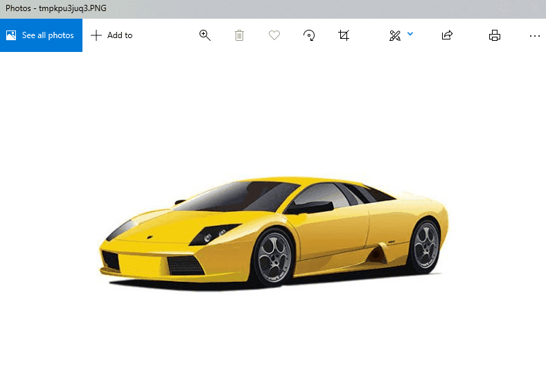The image size is (546, 392).
Task: Expand the Edit & Create dropdown arrow
Action: pyautogui.click(x=410, y=34)
